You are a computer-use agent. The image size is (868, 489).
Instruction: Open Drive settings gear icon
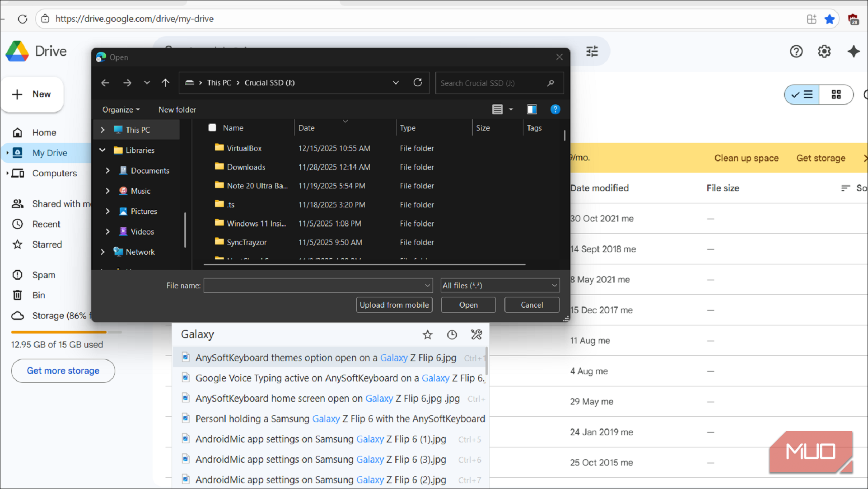coord(824,51)
